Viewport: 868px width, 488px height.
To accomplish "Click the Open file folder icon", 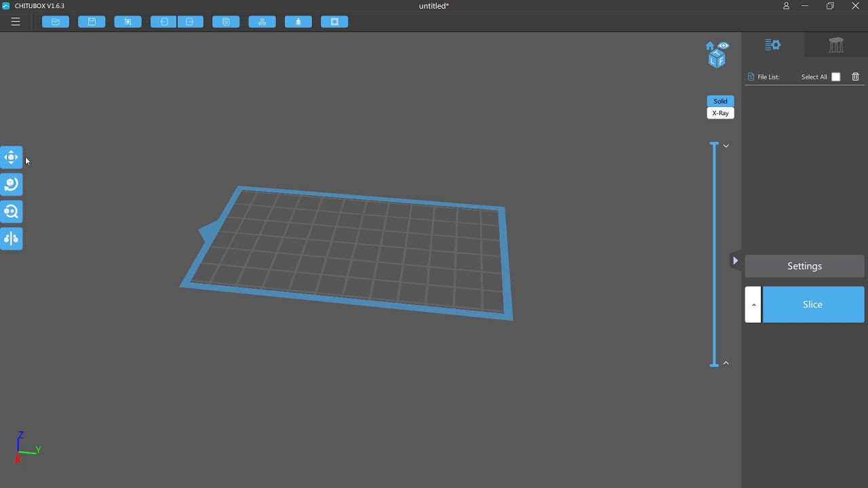I will tap(56, 22).
